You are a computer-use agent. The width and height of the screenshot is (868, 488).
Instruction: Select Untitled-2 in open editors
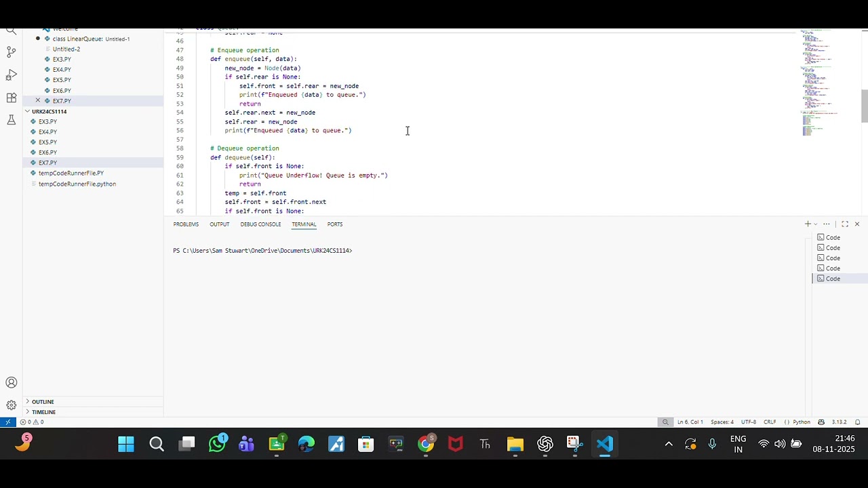tap(66, 49)
